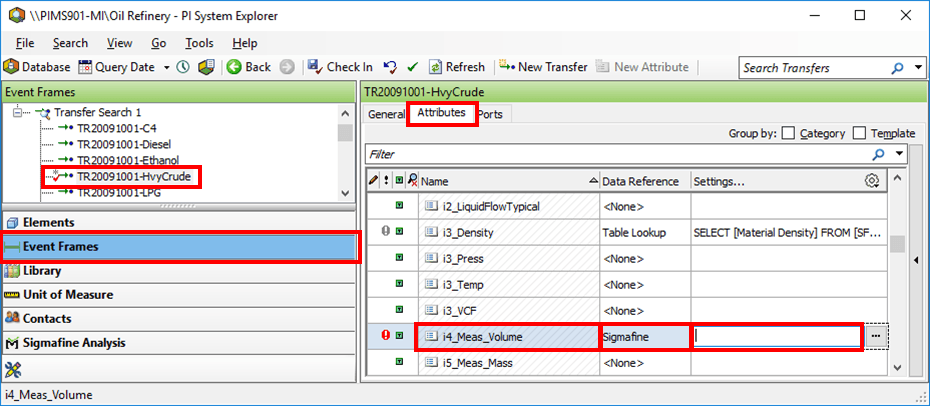
Task: Select TR20091001-Ethanol transfer
Action: 128,160
